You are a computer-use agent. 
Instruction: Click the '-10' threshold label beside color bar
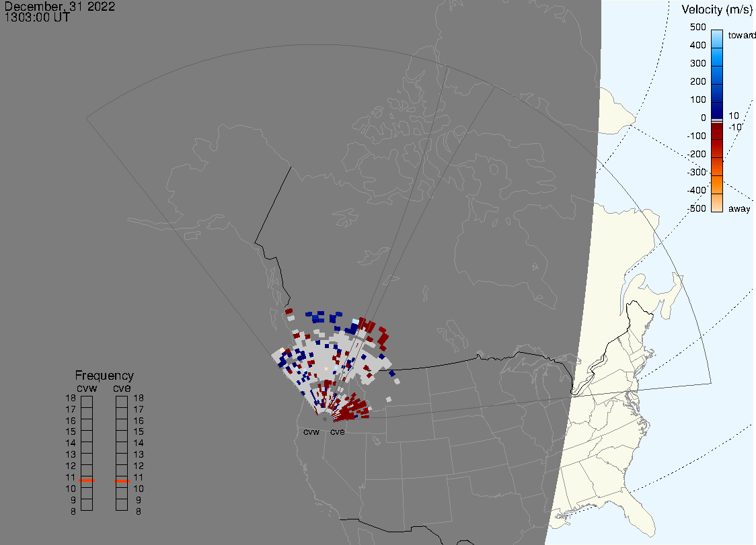tap(734, 127)
